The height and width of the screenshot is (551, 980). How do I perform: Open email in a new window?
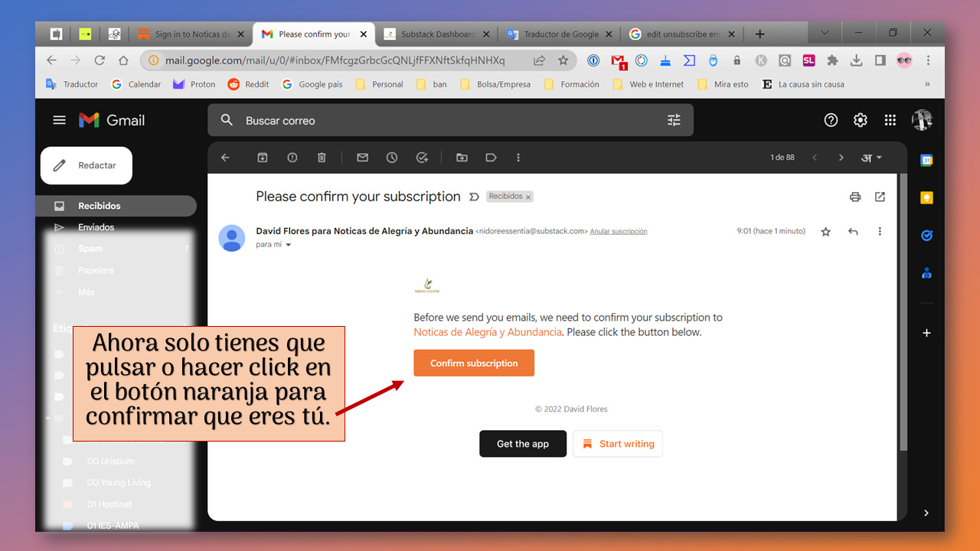(x=880, y=197)
